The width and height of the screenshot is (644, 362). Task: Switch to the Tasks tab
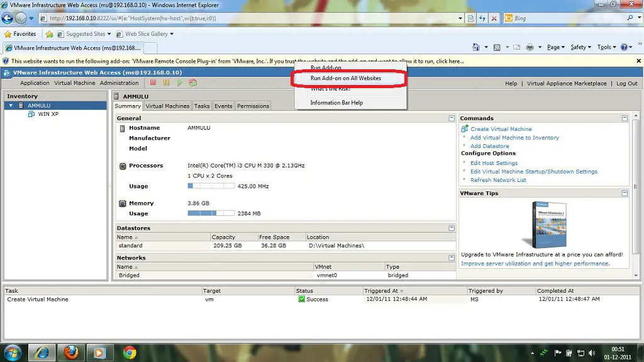[202, 106]
